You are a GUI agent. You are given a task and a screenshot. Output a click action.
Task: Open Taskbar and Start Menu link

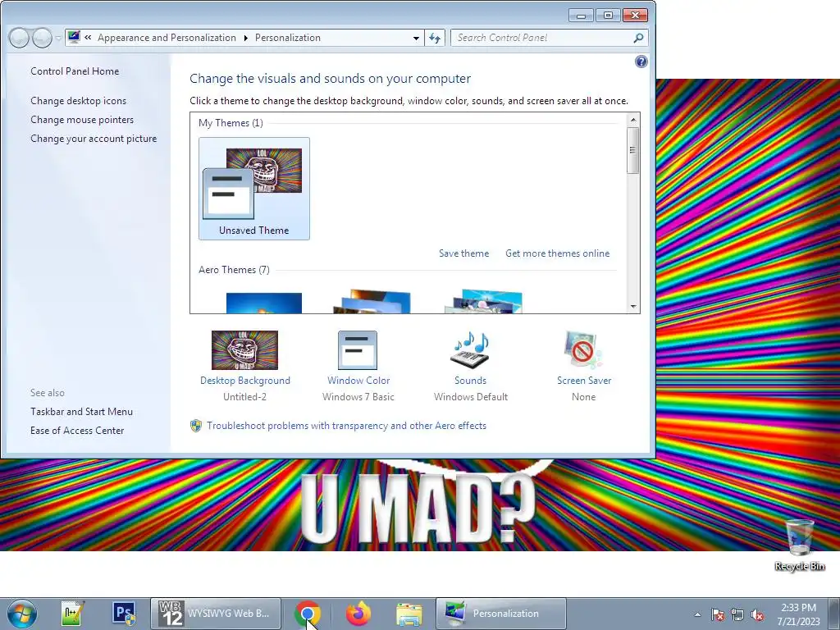[81, 412]
